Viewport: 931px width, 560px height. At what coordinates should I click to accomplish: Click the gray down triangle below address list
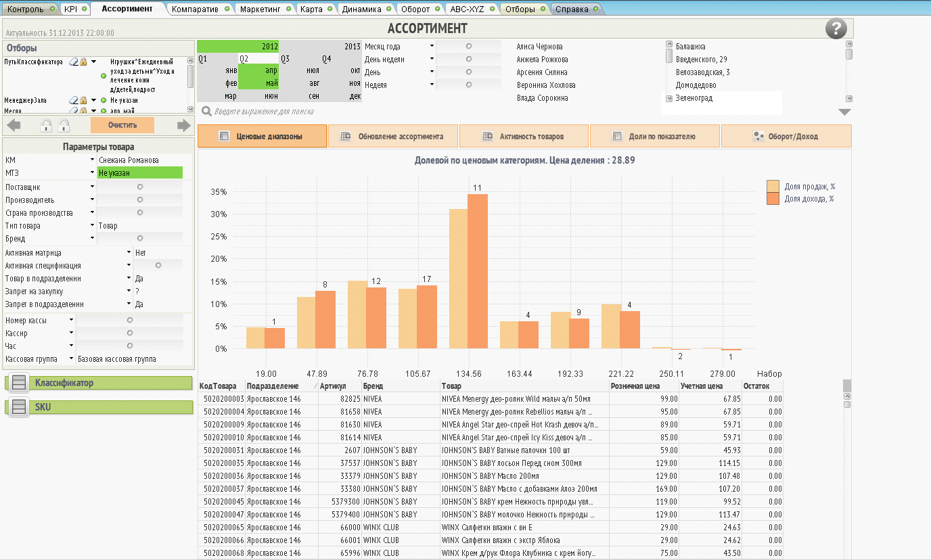[844, 112]
